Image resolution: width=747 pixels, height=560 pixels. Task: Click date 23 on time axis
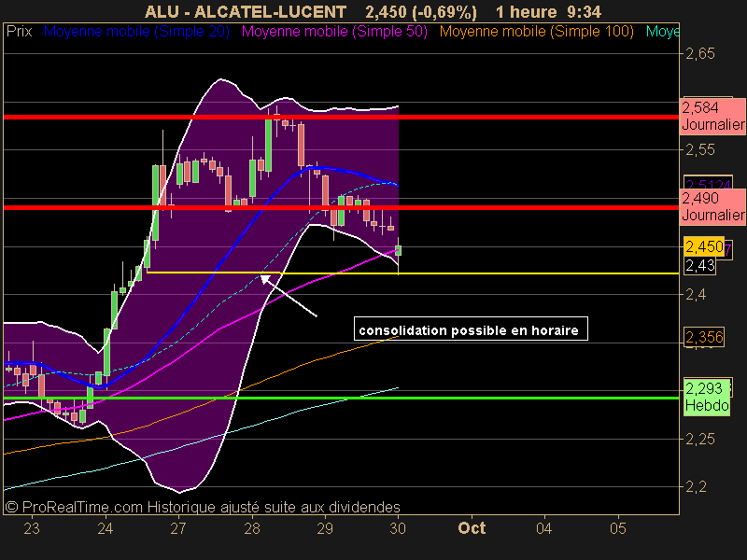tap(32, 528)
